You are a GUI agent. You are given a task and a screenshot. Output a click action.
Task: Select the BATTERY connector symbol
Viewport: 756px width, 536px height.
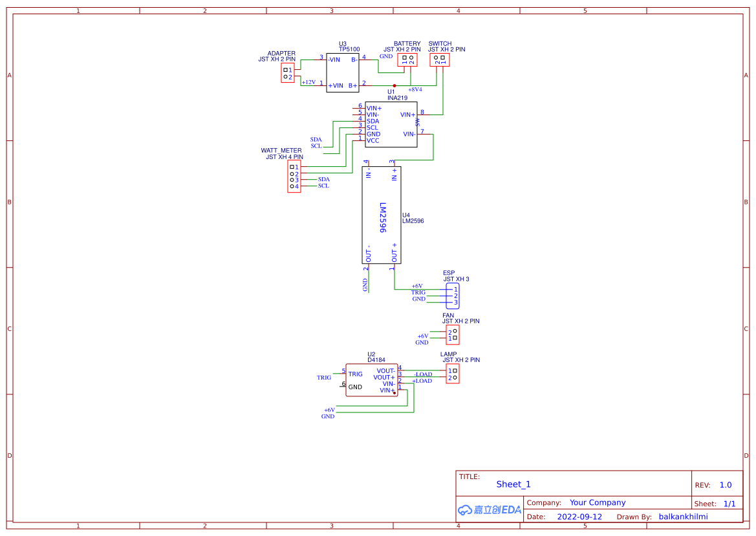coord(406,59)
